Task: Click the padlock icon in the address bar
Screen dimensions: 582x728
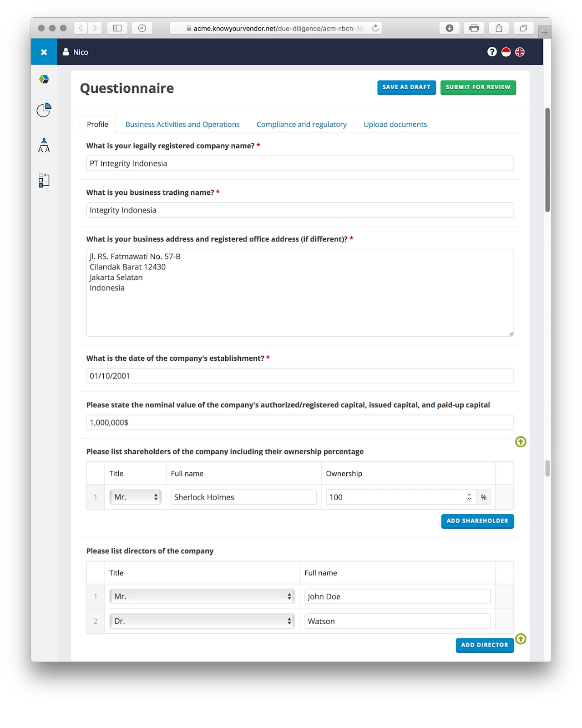Action: pyautogui.click(x=188, y=28)
